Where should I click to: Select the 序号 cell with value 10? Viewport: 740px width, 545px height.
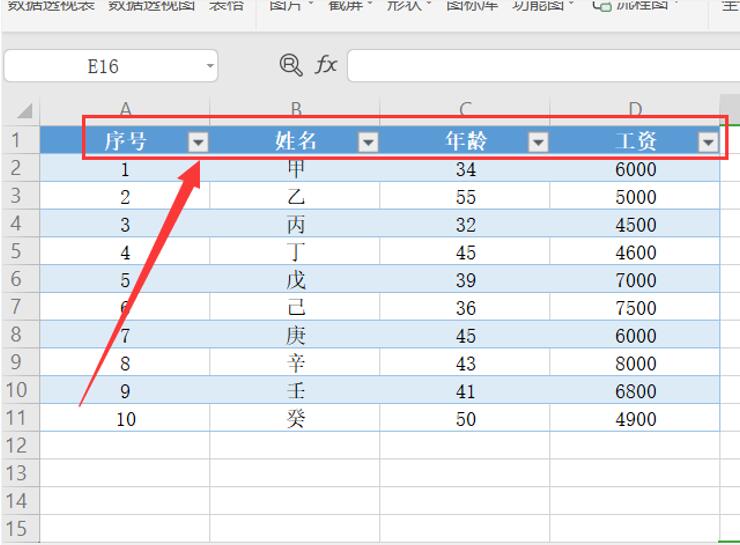tap(125, 418)
